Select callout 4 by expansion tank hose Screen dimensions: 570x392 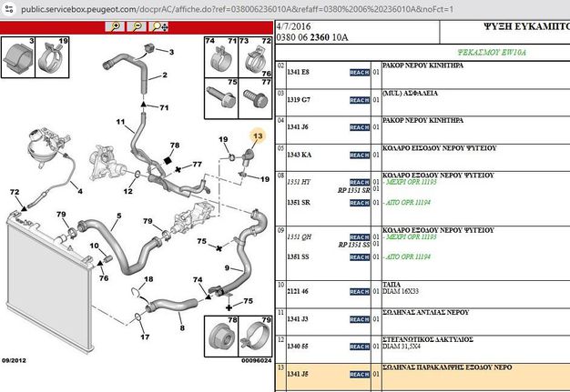80,191
